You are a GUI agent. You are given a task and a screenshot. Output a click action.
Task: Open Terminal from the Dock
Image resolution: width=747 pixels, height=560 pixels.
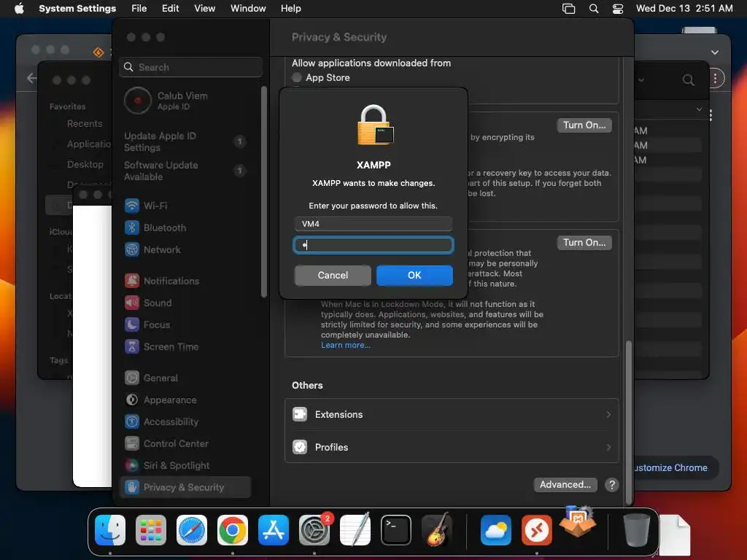(396, 530)
